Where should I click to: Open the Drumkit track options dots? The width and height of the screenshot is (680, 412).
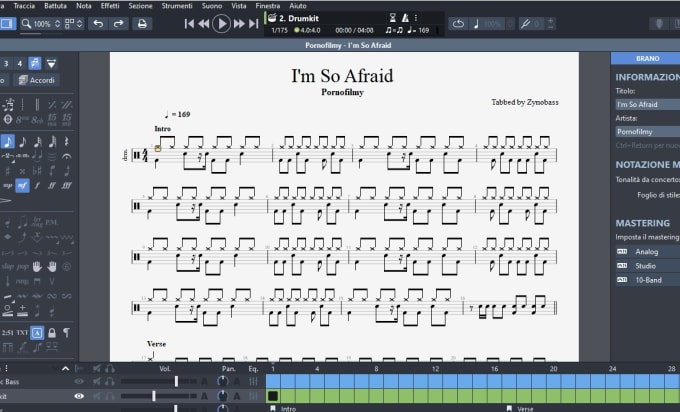coord(416,18)
